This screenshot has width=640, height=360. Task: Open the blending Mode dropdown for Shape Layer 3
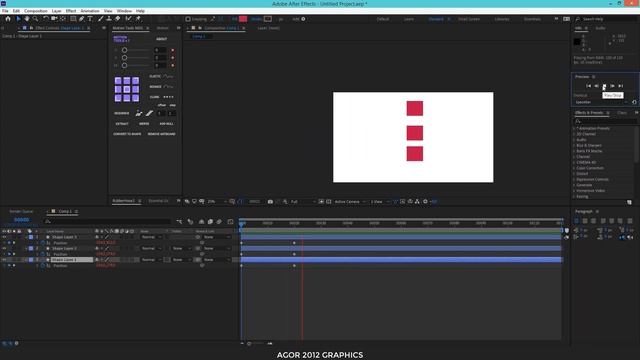pyautogui.click(x=151, y=237)
